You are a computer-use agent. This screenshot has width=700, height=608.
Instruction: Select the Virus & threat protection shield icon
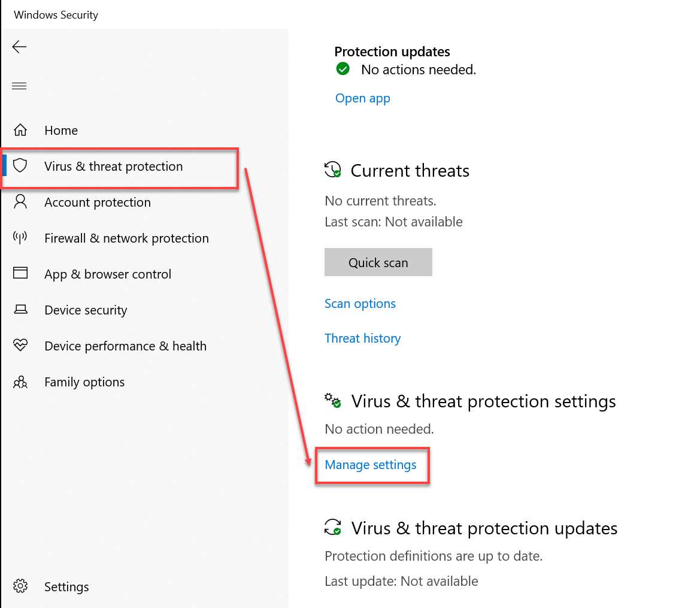pyautogui.click(x=20, y=166)
